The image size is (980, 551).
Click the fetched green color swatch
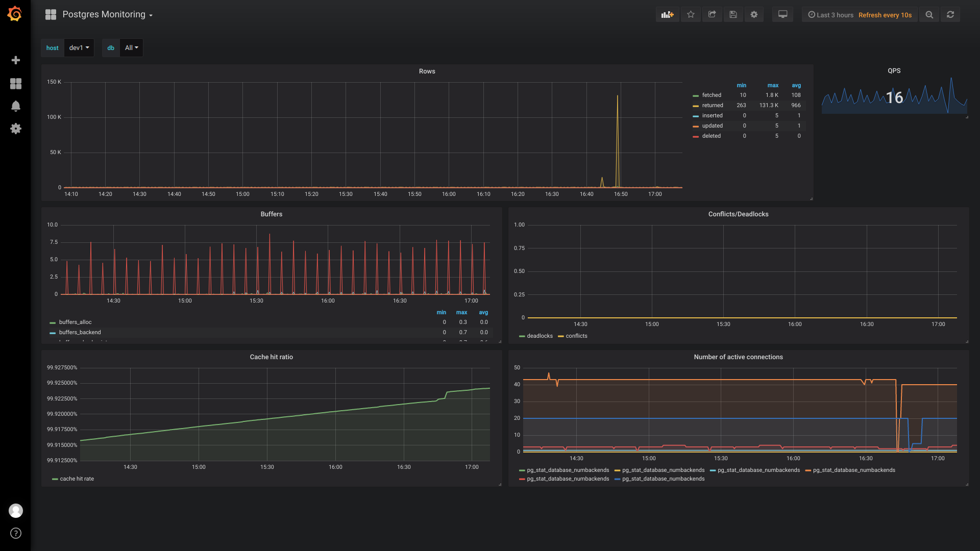(x=696, y=96)
